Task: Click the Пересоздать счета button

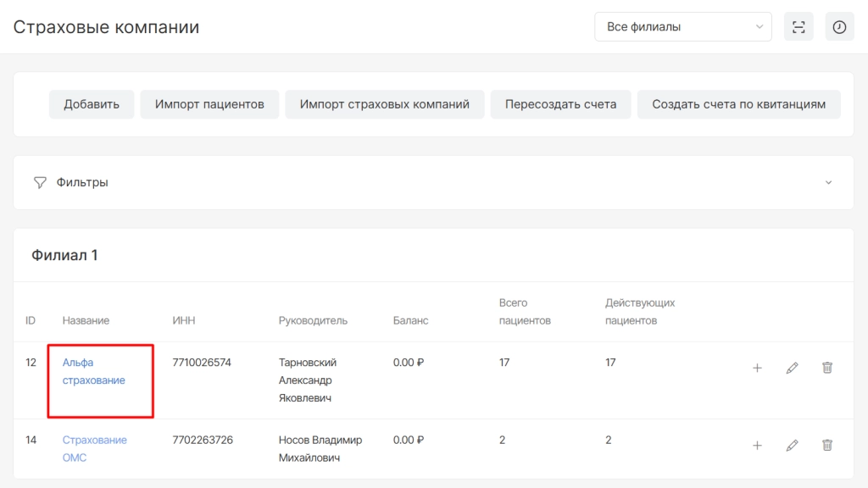Action: [560, 104]
